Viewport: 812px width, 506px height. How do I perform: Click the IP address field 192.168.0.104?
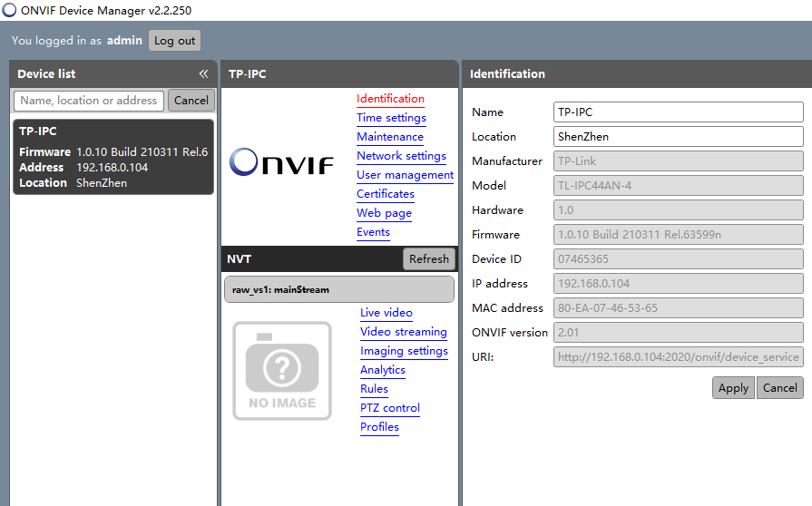[x=679, y=284]
